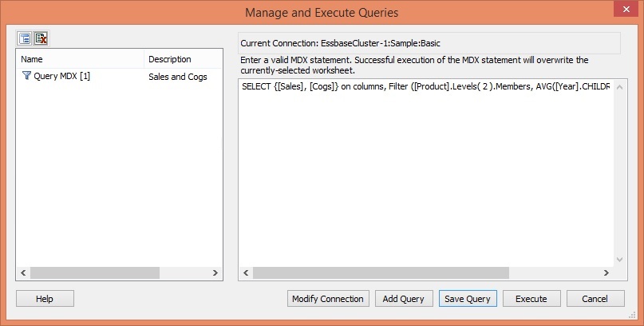The image size is (644, 326).
Task: Click the Add Query button
Action: click(x=404, y=299)
